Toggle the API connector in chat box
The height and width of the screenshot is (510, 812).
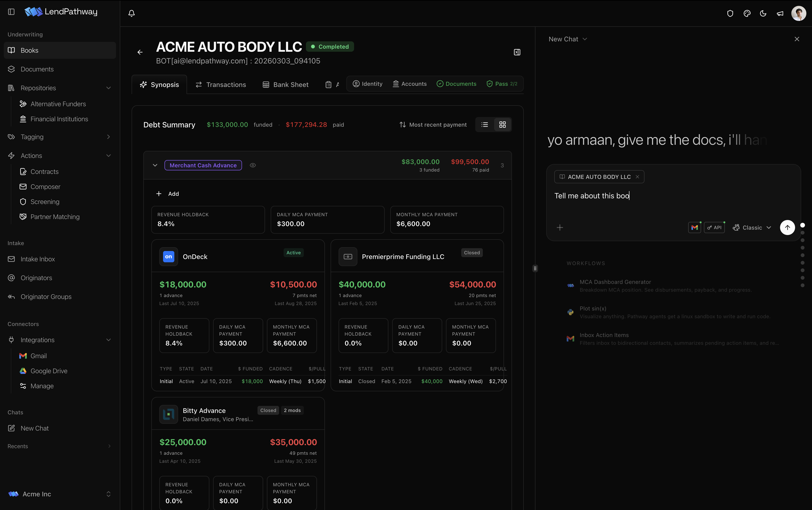(x=714, y=228)
